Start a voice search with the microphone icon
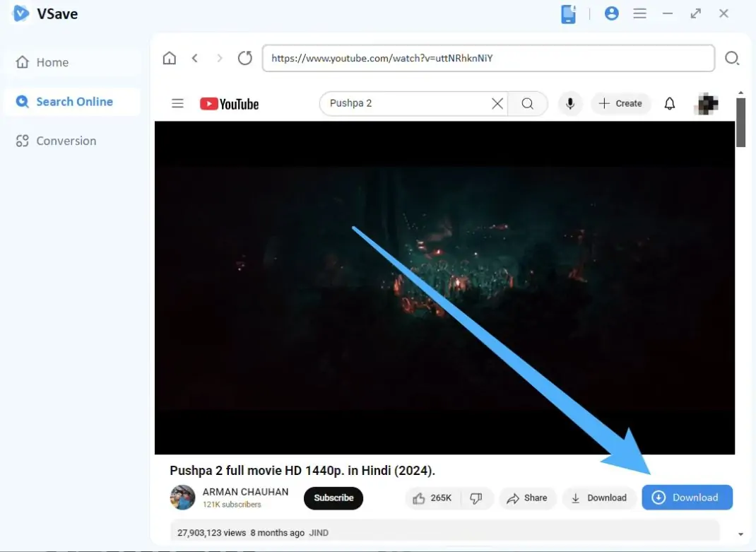 click(x=569, y=103)
